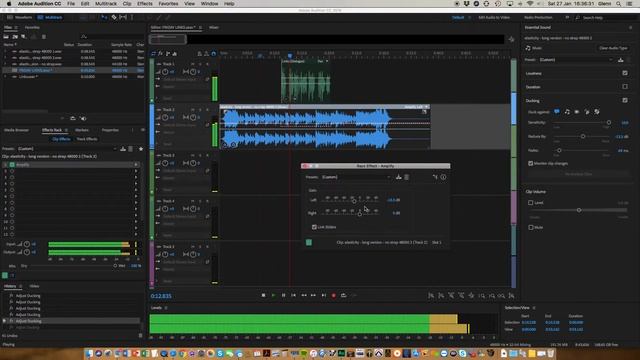Select the Move tool in top toolbar
Screen dimensions: 640x360
coord(104,17)
